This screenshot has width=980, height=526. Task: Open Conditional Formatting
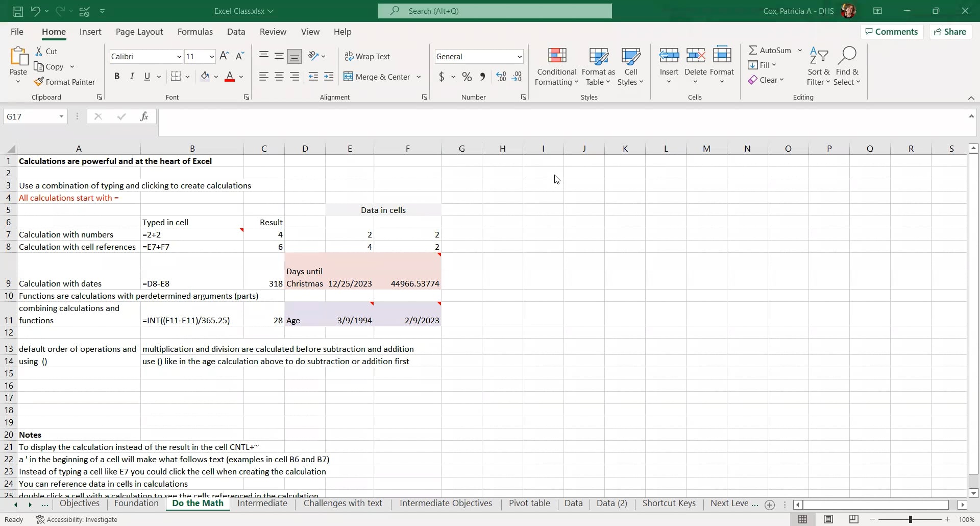click(556, 65)
